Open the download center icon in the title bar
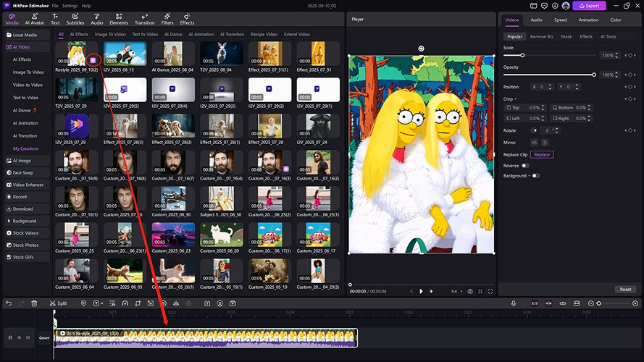Image resolution: width=644 pixels, height=362 pixels. point(555,6)
